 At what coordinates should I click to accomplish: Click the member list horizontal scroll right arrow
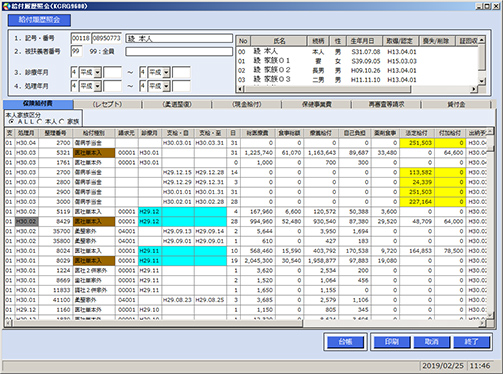pyautogui.click(x=474, y=89)
